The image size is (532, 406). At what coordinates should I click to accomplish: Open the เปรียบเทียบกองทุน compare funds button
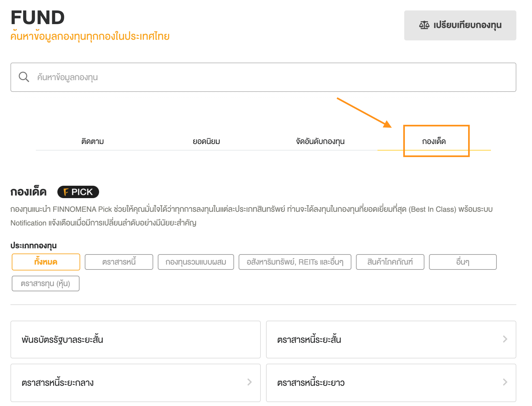pos(460,25)
